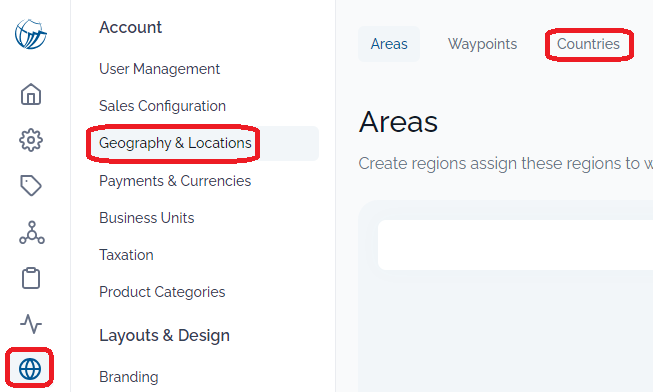Go to Product Categories
Image resolution: width=653 pixels, height=392 pixels.
[162, 292]
